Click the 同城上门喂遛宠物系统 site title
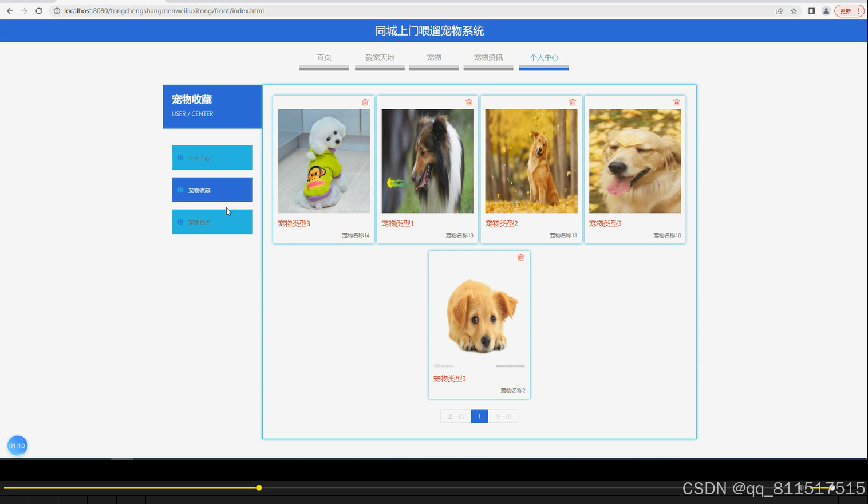 [x=430, y=31]
